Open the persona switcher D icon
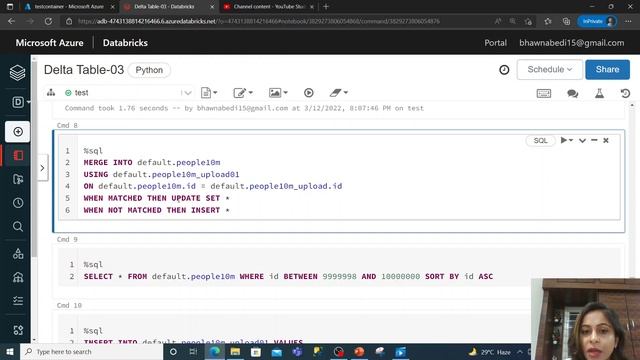The image size is (640, 360). click(18, 102)
